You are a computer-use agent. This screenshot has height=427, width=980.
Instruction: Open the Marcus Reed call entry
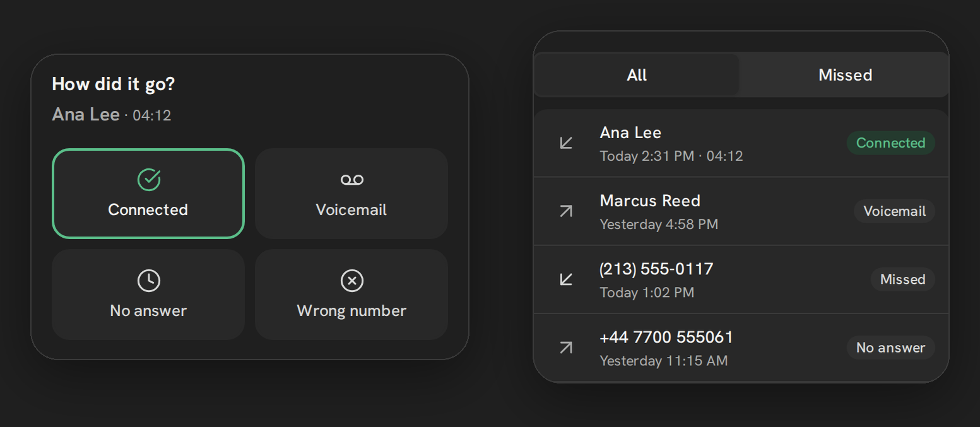pyautogui.click(x=741, y=211)
